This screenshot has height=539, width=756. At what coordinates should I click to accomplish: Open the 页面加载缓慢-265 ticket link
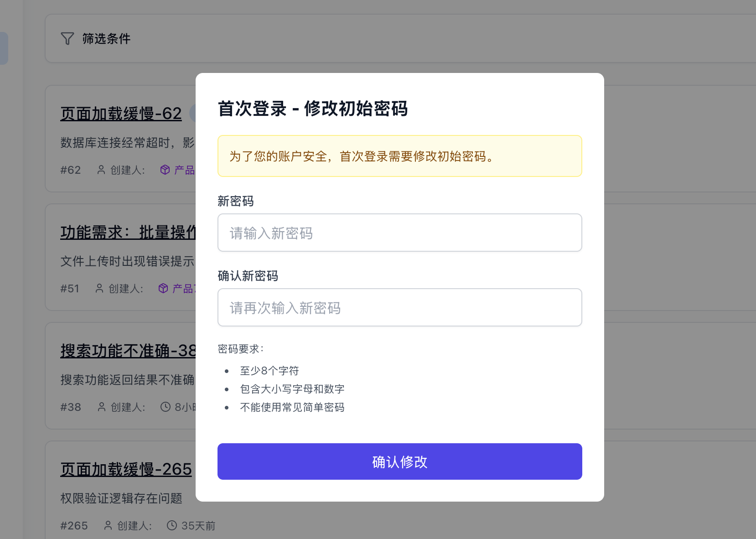pos(126,469)
